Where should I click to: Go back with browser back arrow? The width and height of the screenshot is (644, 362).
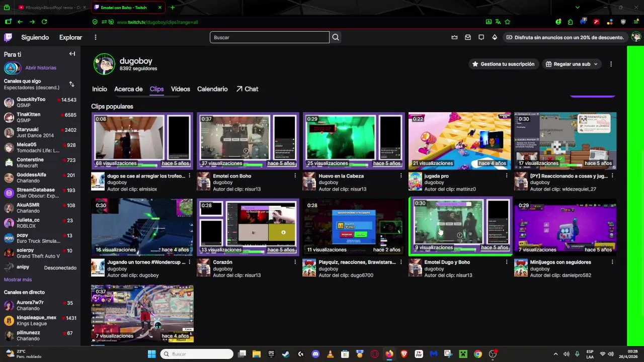point(20,22)
